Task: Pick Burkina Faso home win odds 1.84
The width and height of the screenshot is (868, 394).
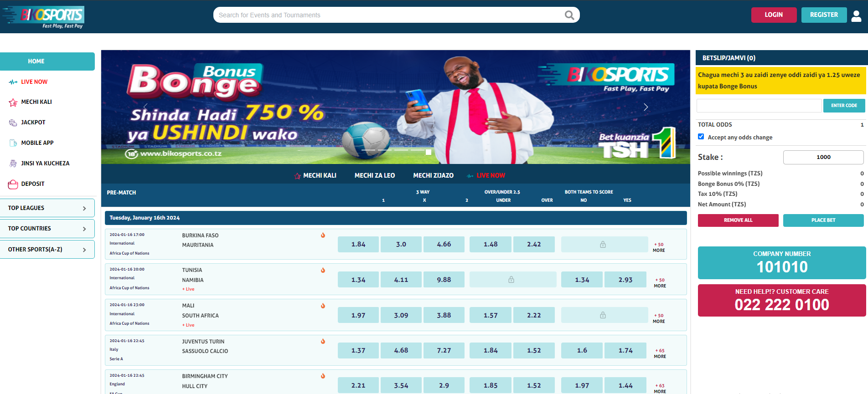Action: point(358,245)
